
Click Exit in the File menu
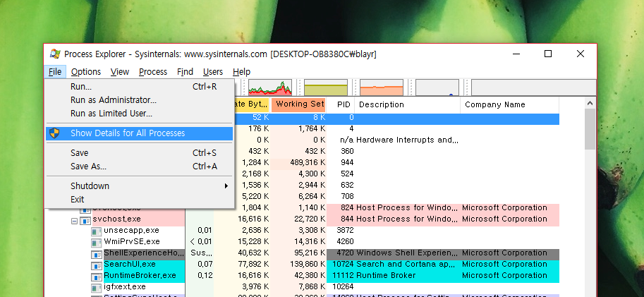(x=139, y=199)
